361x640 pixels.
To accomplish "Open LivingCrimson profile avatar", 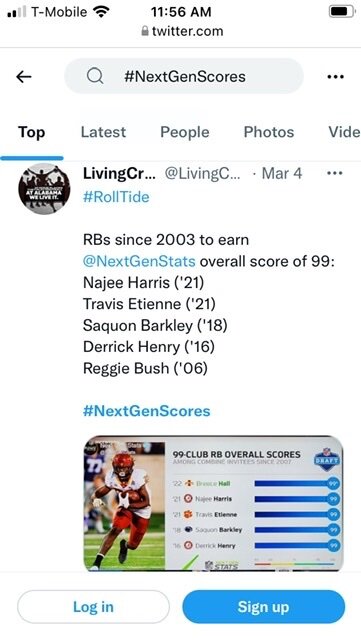I will pyautogui.click(x=44, y=189).
